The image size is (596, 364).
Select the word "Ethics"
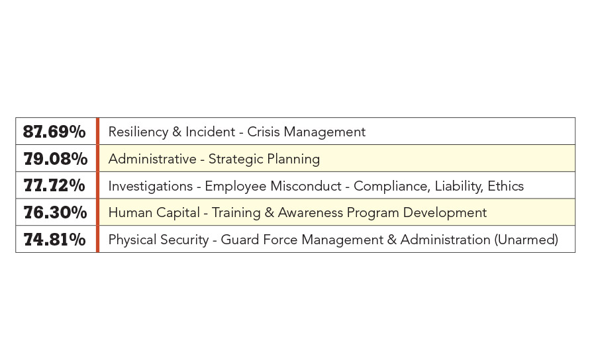tap(505, 186)
